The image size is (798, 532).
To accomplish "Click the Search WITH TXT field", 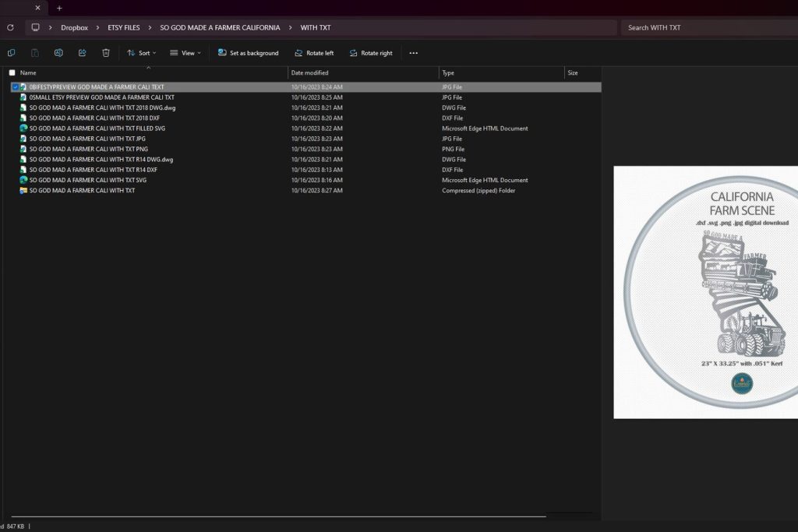I will [x=705, y=27].
